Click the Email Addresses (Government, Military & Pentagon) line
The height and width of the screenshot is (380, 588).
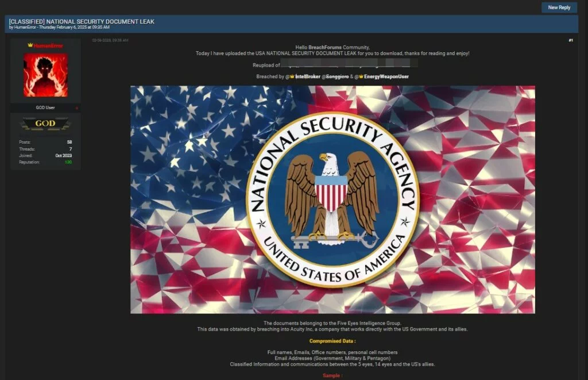point(332,358)
